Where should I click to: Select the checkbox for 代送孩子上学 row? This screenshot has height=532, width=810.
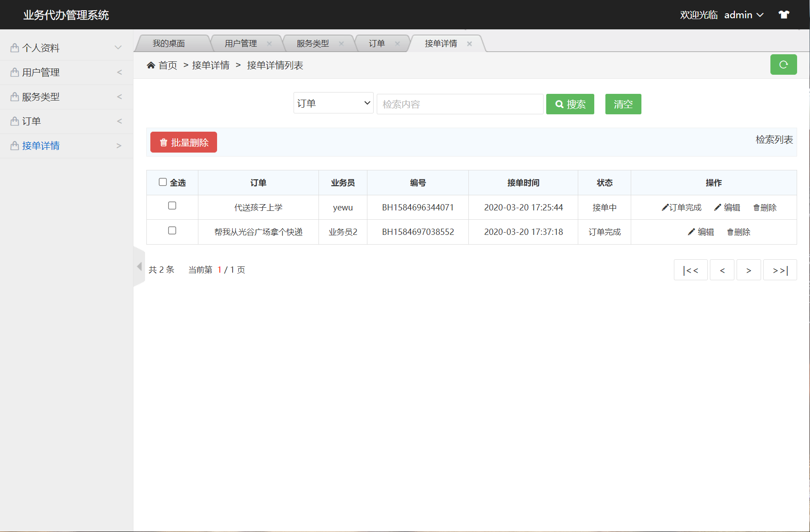[x=172, y=206]
